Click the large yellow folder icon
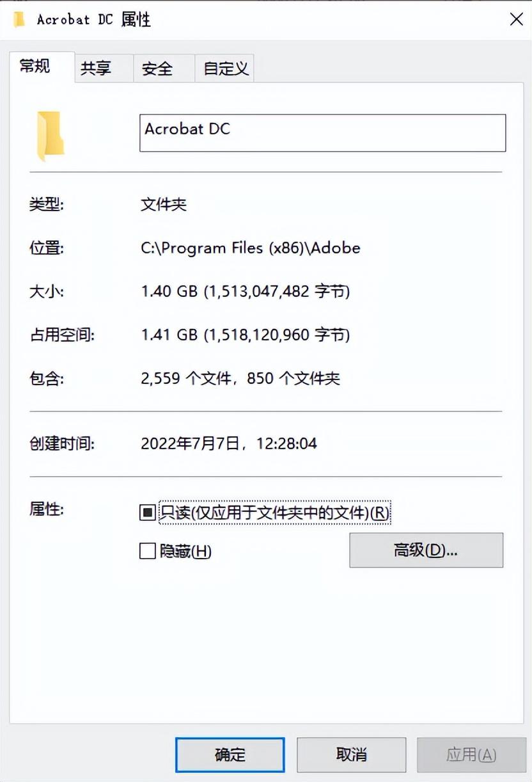The width and height of the screenshot is (532, 782). coord(51,136)
